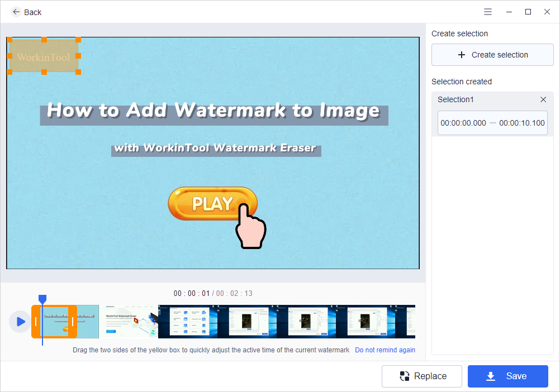
Task: Click the Create selection button
Action: coord(492,55)
